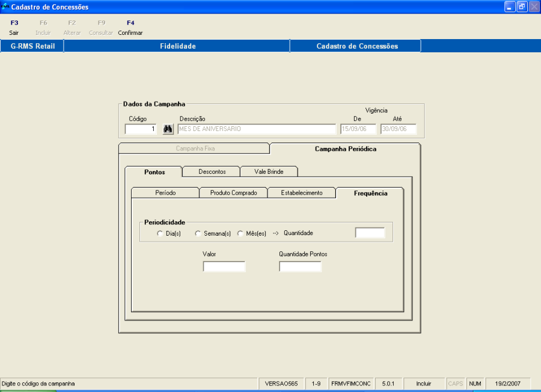Viewport: 541px width, 392px height.
Task: Select the Pontos tab
Action: point(154,172)
